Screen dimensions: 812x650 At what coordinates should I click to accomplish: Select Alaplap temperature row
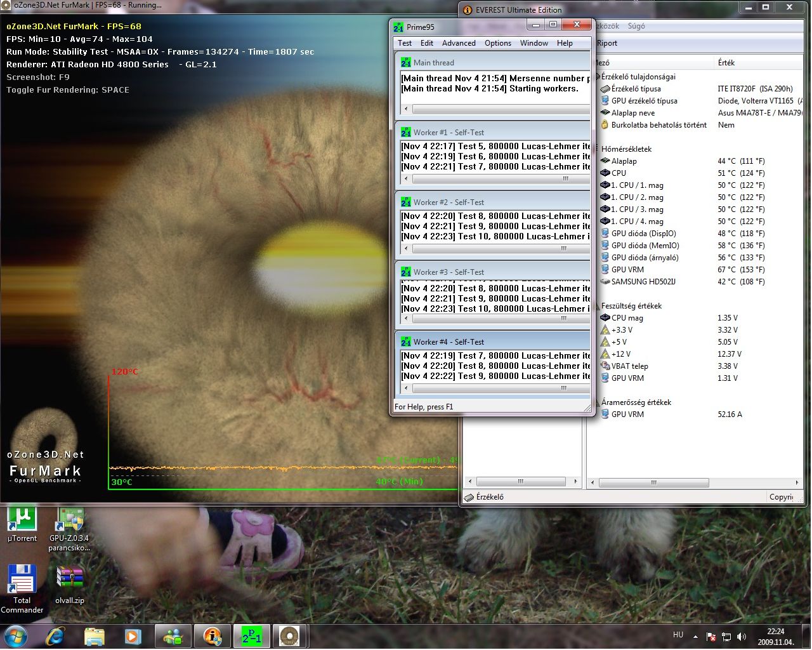[x=700, y=161]
